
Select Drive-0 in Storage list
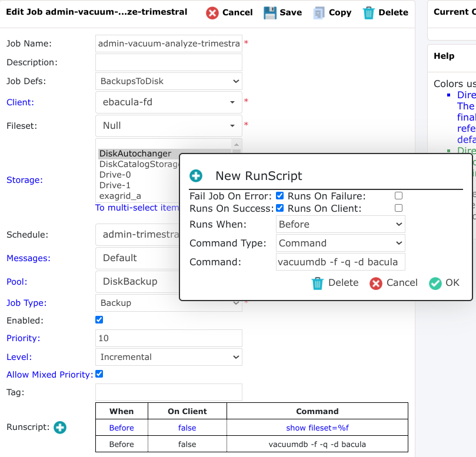pos(139,175)
